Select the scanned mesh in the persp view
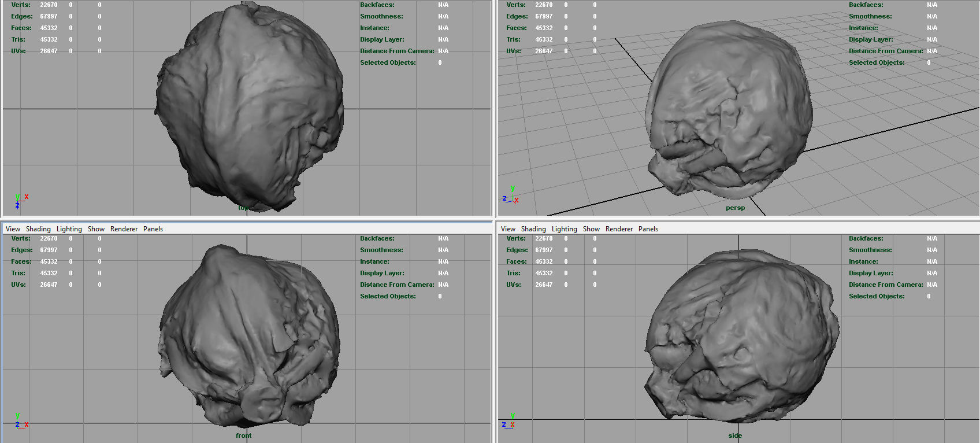Viewport: 980px width, 443px height. [x=729, y=110]
